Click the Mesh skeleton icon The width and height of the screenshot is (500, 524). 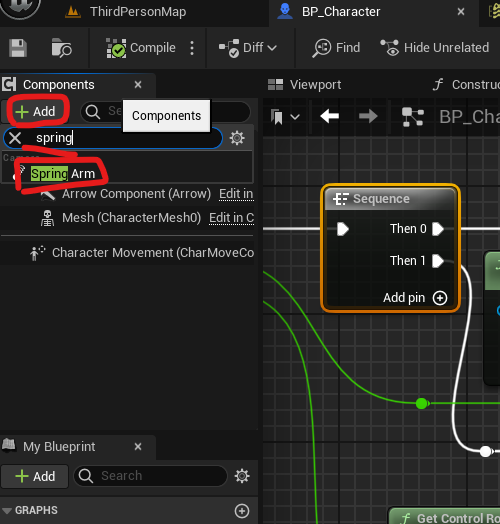point(47,218)
